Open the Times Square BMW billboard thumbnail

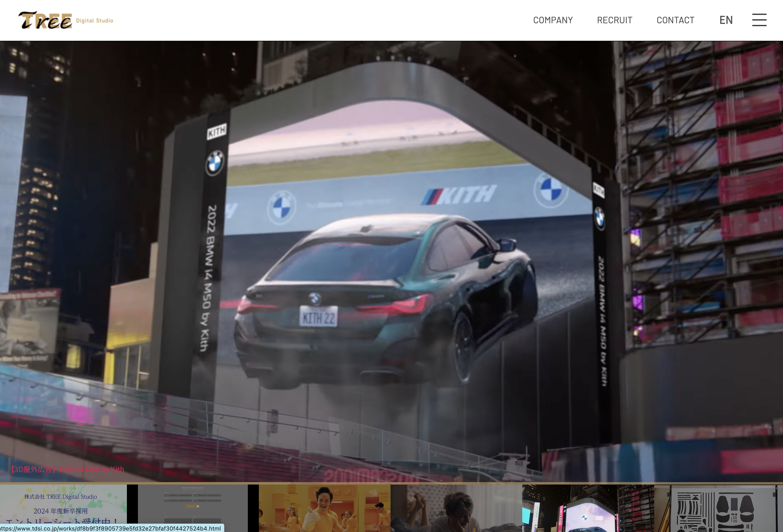tap(588, 508)
